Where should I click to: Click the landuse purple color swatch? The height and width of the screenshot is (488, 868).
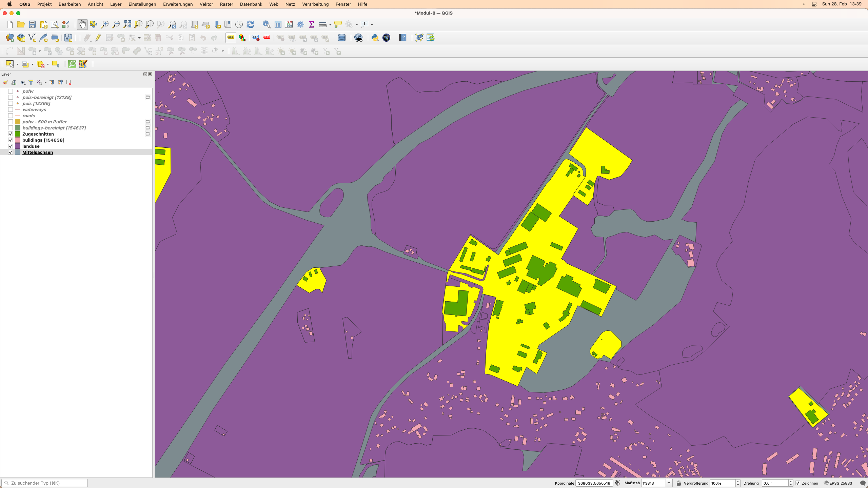click(x=18, y=146)
